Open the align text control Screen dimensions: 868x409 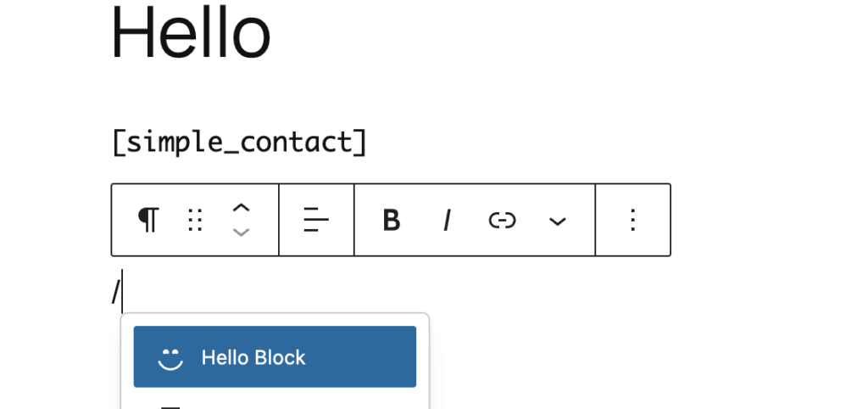(x=316, y=220)
